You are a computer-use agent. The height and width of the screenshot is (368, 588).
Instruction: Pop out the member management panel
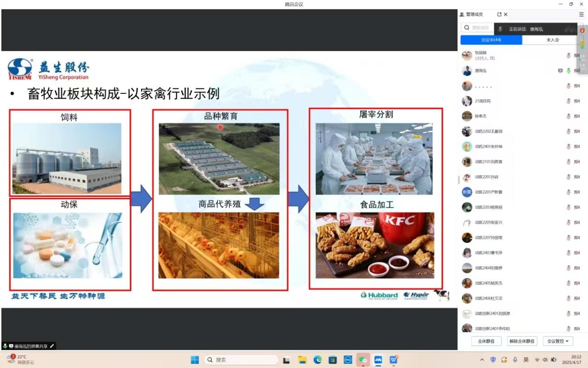(499, 14)
